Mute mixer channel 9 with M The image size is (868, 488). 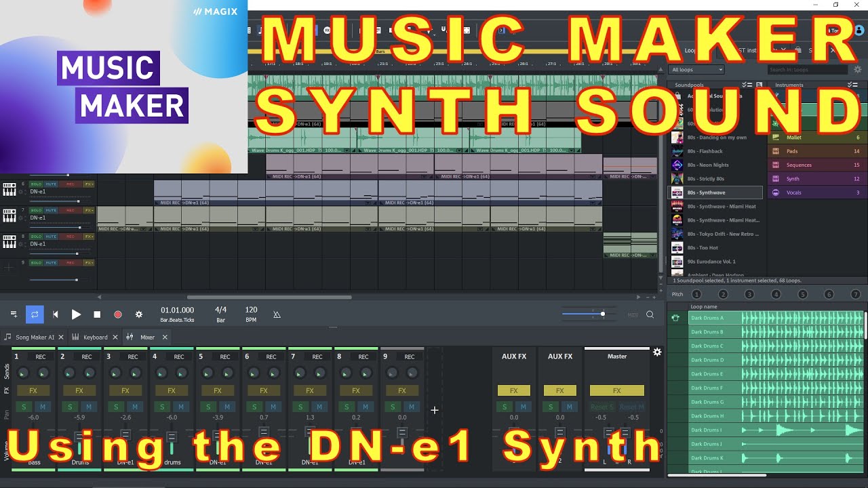[x=412, y=407]
